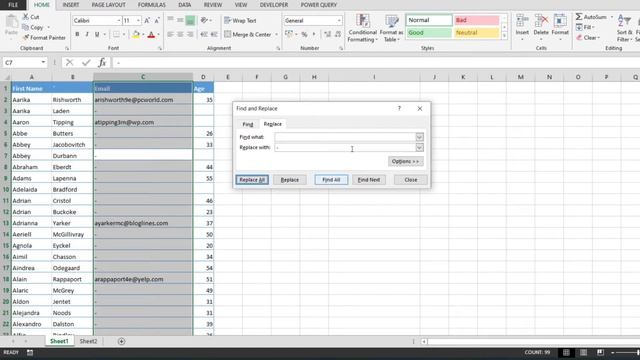Image resolution: width=640 pixels, height=360 pixels.
Task: Open the Font Color dropdown arrow
Action: (x=158, y=35)
